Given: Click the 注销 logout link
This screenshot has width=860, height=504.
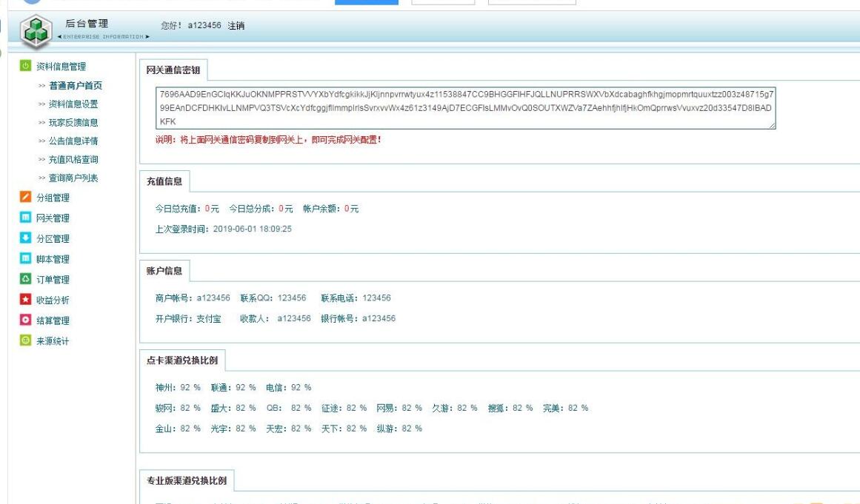Looking at the screenshot, I should click(236, 27).
